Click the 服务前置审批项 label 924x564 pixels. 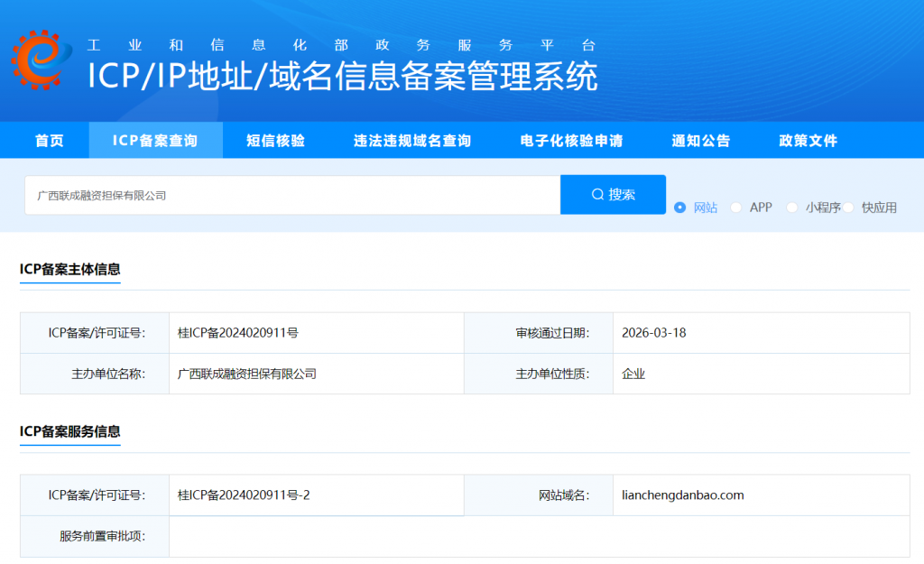(x=103, y=536)
